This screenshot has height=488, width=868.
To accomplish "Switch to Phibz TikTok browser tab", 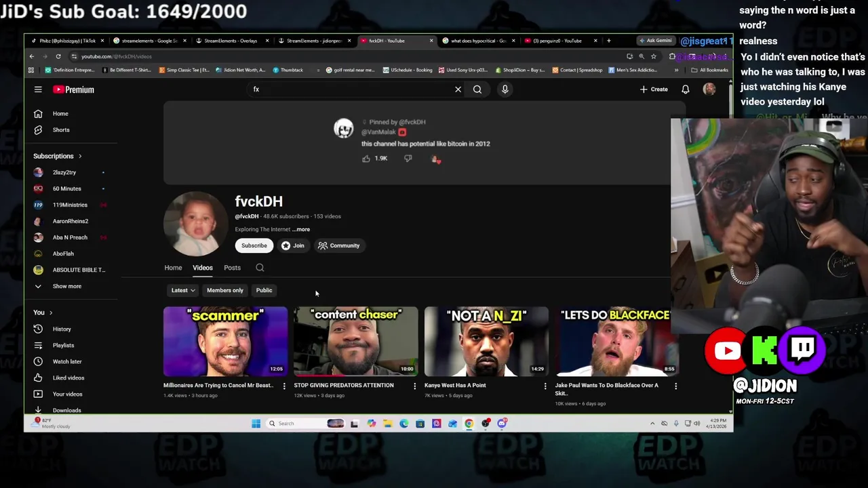I will [x=66, y=41].
